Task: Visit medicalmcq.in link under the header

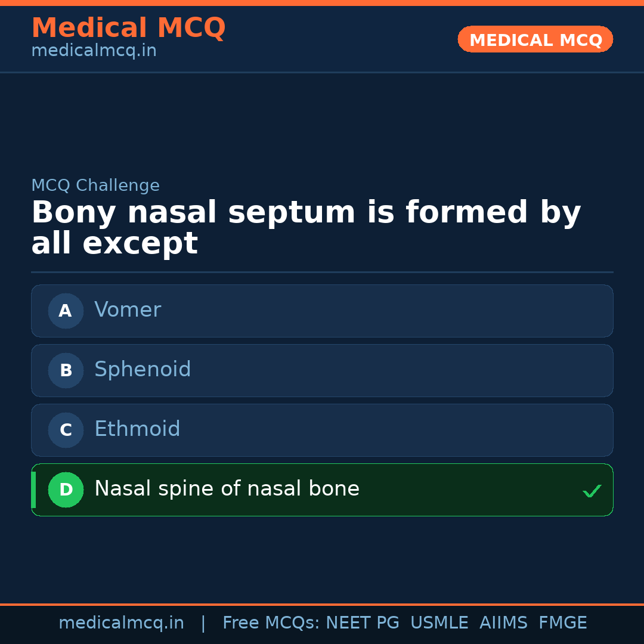Action: (x=94, y=51)
